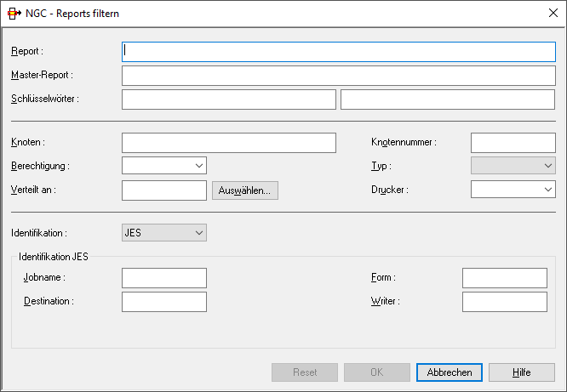
Task: Click the Identifikation JES group title
Action: [54, 257]
